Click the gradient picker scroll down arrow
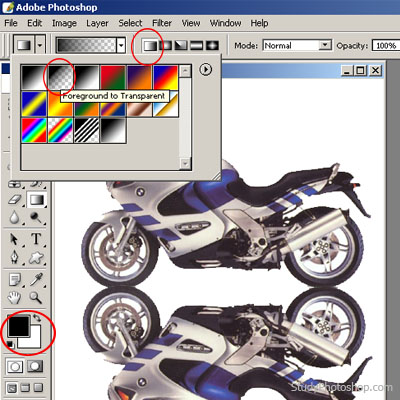The width and height of the screenshot is (400, 400). coord(185,163)
